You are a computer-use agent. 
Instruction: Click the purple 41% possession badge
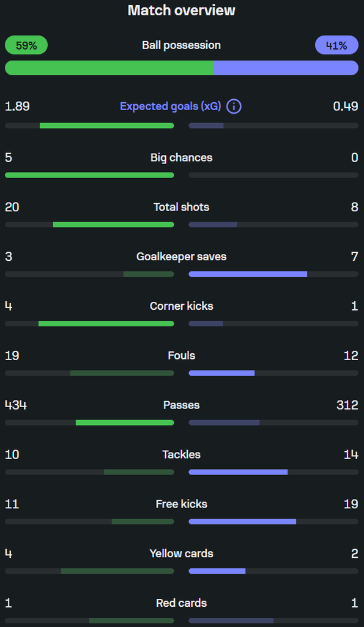coord(337,45)
